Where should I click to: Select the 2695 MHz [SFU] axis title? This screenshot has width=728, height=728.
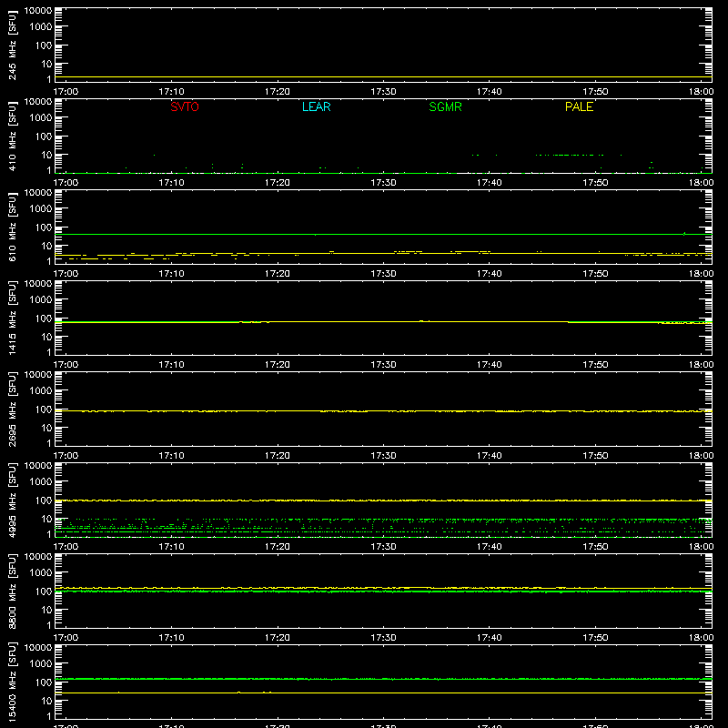coord(12,409)
